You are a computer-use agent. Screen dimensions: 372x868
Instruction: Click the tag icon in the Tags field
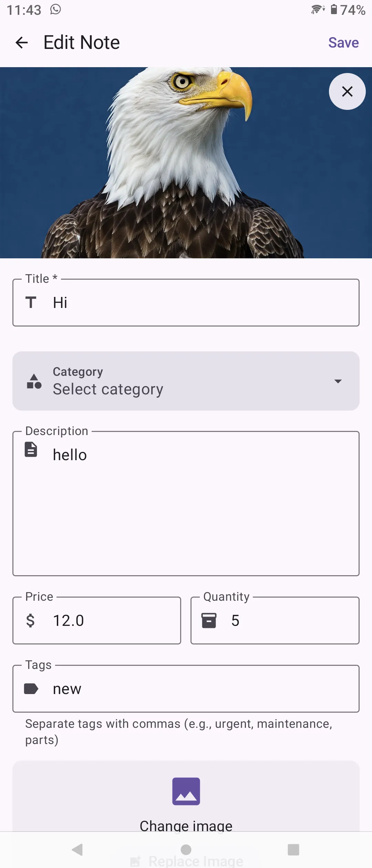pyautogui.click(x=31, y=689)
